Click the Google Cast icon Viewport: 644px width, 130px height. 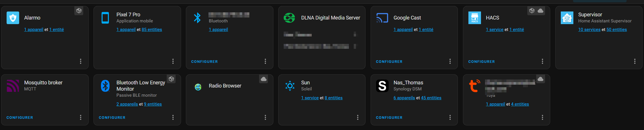[382, 18]
